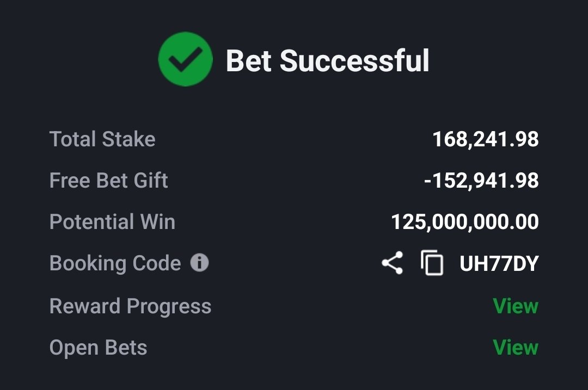Select the 125,000,000.00 potential win amount
588x390 pixels.
point(465,222)
